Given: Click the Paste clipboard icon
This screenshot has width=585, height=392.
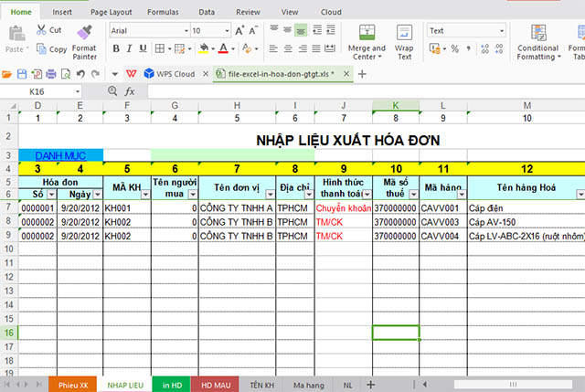Looking at the screenshot, I should (x=16, y=34).
